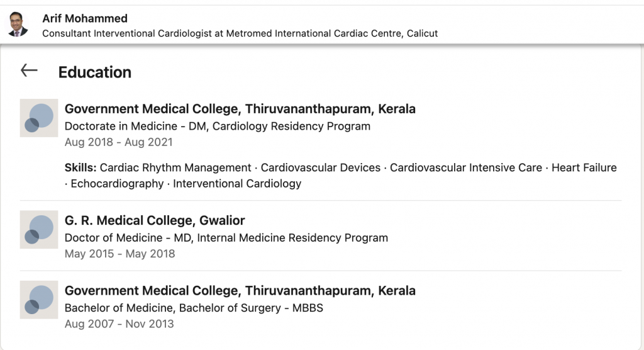Click the Bachelor of Medicine, Bachelor of Surgery line
Viewport: 644px width, 350px height.
(194, 308)
